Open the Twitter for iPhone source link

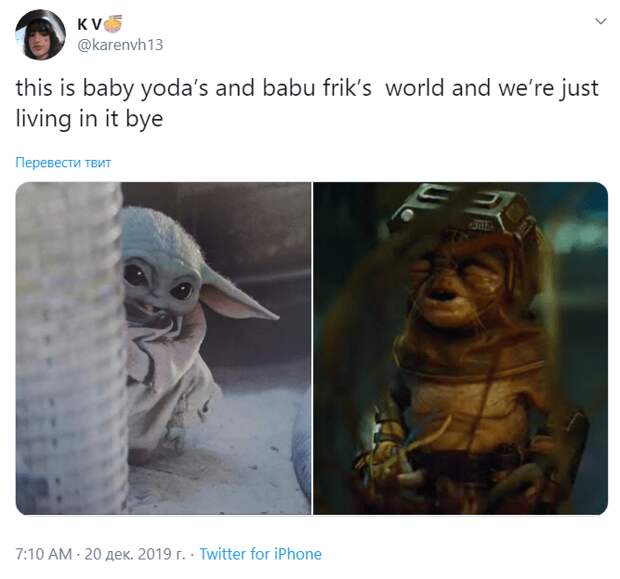tap(261, 554)
